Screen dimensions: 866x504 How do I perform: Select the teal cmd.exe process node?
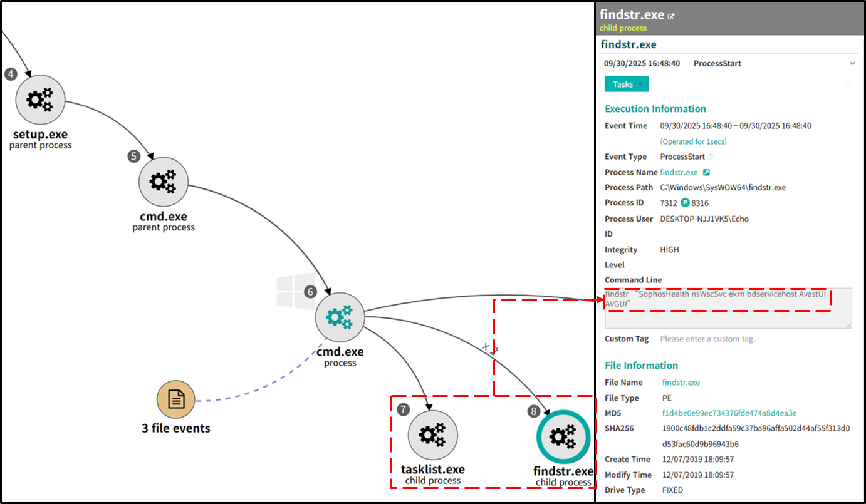tap(340, 317)
